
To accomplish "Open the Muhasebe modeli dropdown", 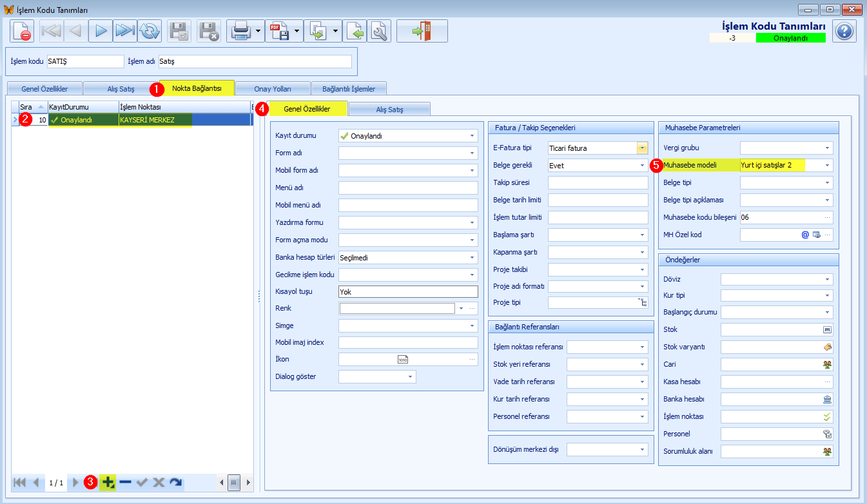I will click(827, 166).
